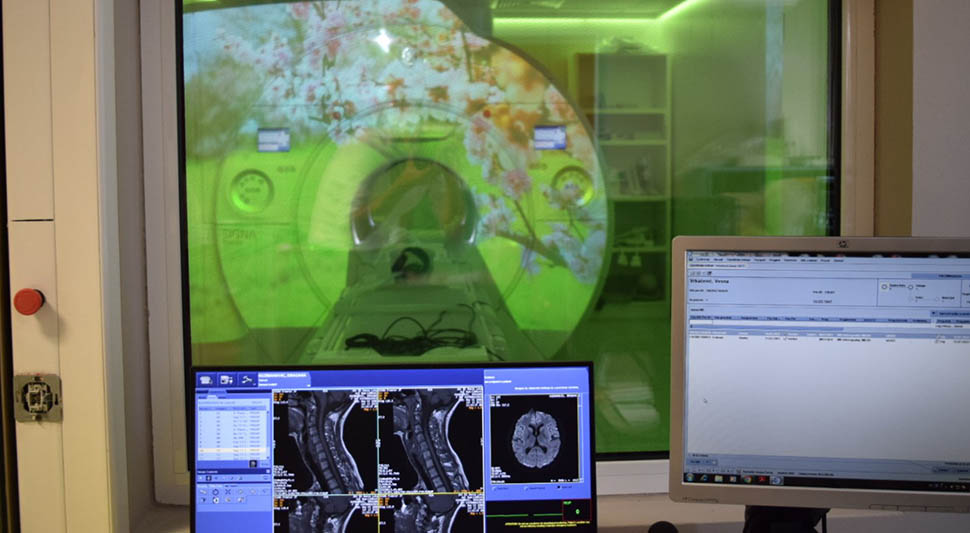The height and width of the screenshot is (533, 970).
Task: Click the circular rotate tool icon in the tool palette
Action: point(216,492)
